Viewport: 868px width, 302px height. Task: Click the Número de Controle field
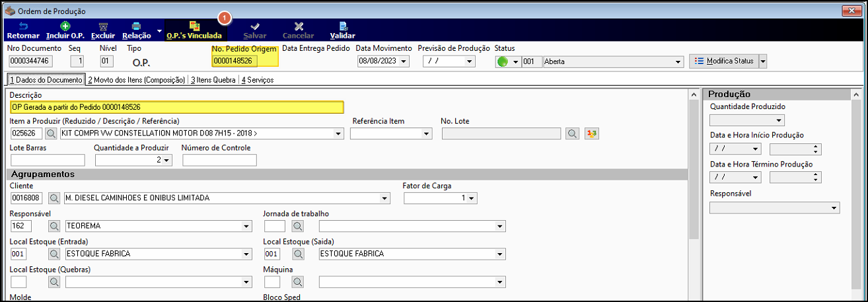point(219,160)
